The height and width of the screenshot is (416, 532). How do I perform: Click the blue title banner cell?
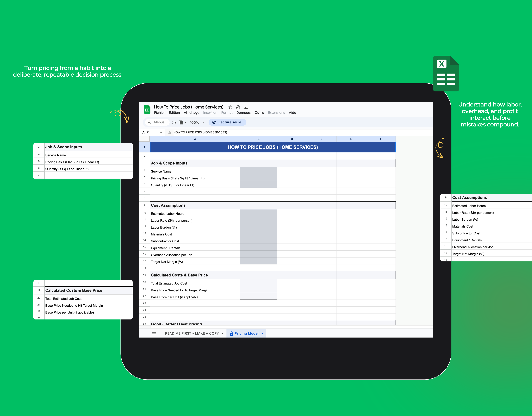273,147
